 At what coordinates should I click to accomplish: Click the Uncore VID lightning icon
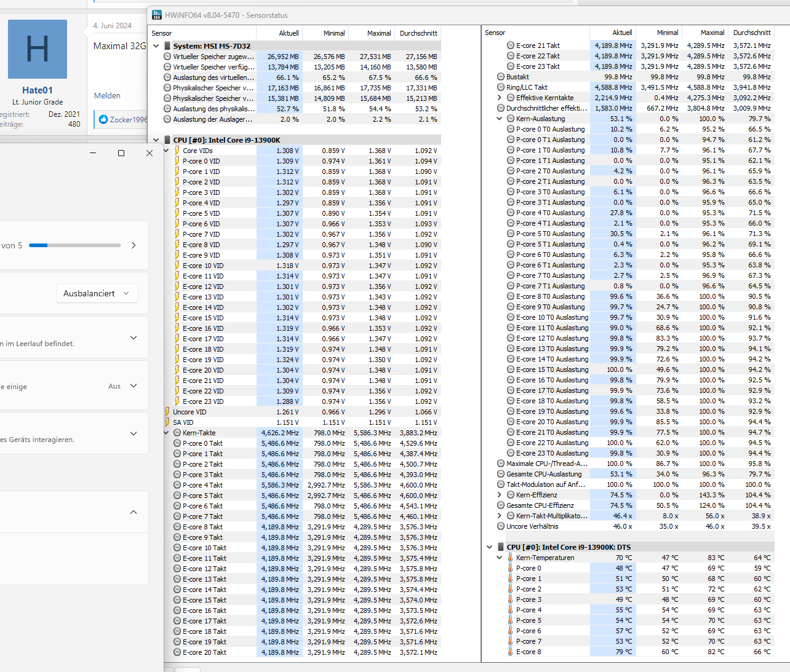pos(167,411)
